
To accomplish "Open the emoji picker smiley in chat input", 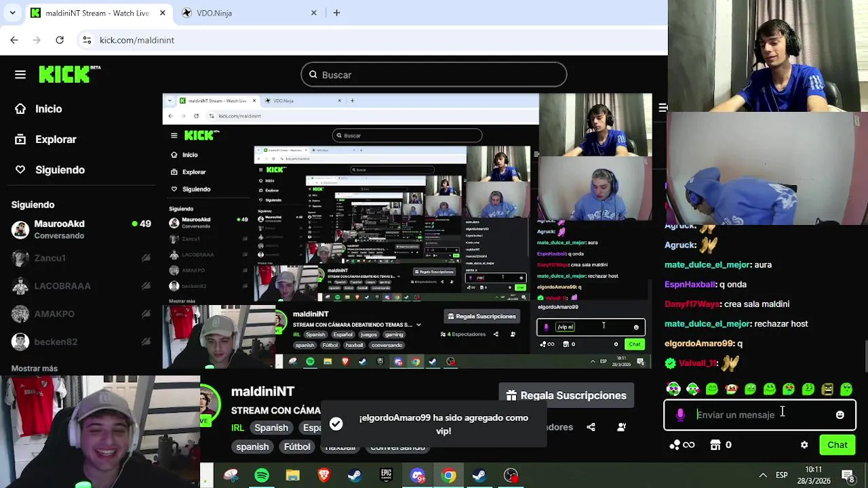I will [840, 415].
